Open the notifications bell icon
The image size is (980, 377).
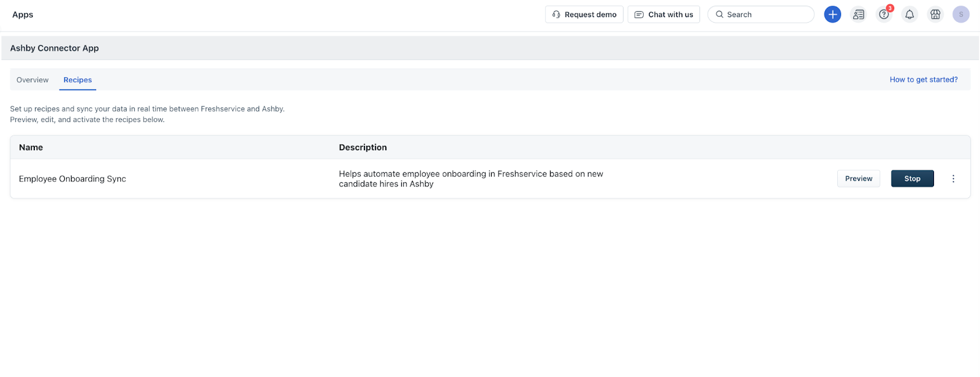coord(910,14)
